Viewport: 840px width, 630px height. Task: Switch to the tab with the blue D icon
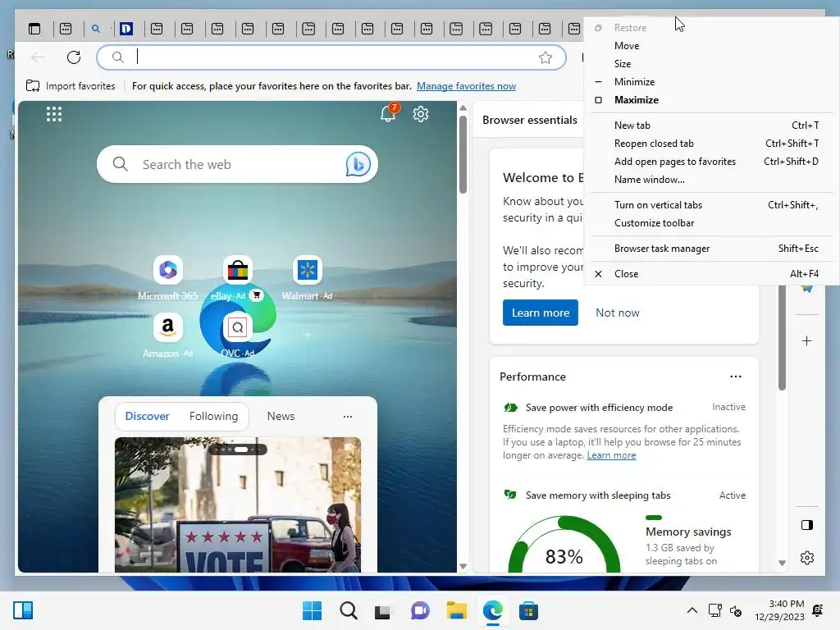click(x=126, y=29)
